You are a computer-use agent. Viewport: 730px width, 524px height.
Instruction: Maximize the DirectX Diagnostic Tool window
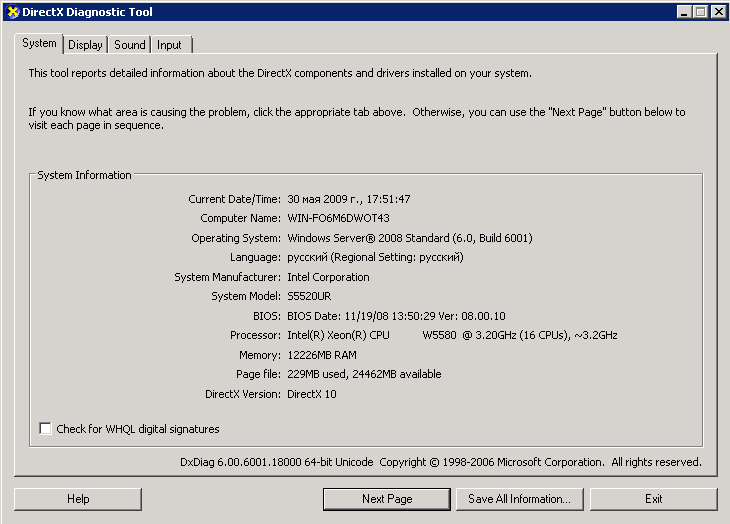[x=700, y=12]
